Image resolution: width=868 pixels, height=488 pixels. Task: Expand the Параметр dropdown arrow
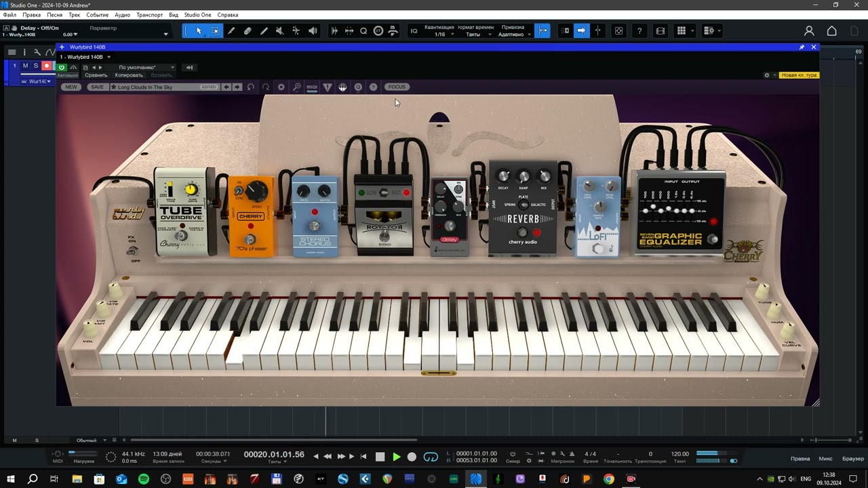(165, 34)
